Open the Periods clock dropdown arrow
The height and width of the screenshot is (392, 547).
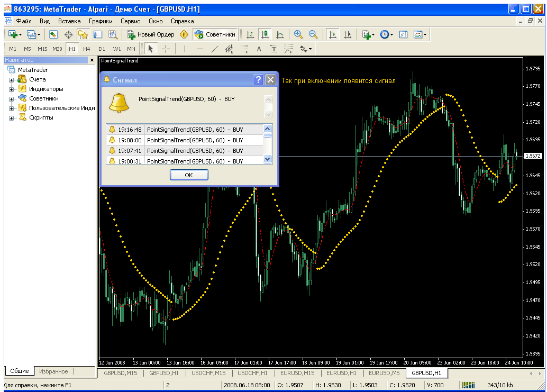click(392, 34)
